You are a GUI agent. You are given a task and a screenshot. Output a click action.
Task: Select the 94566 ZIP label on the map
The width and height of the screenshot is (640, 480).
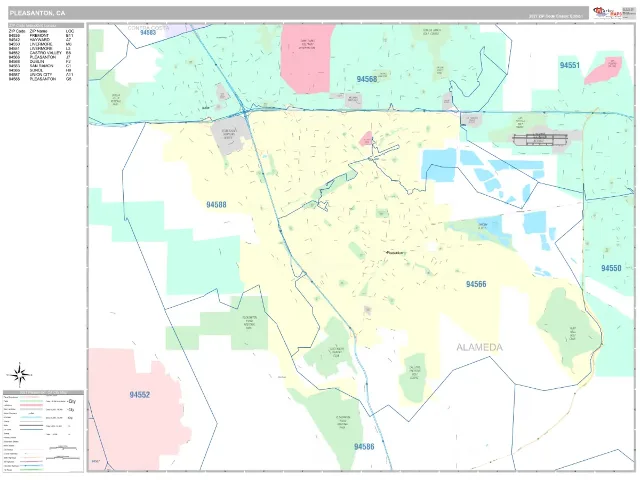pos(476,284)
